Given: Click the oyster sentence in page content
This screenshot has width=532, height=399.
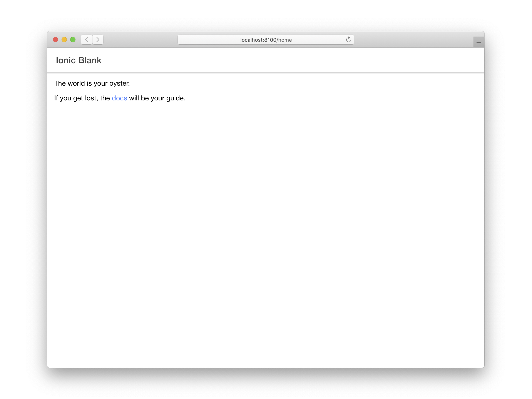Looking at the screenshot, I should coord(92,83).
